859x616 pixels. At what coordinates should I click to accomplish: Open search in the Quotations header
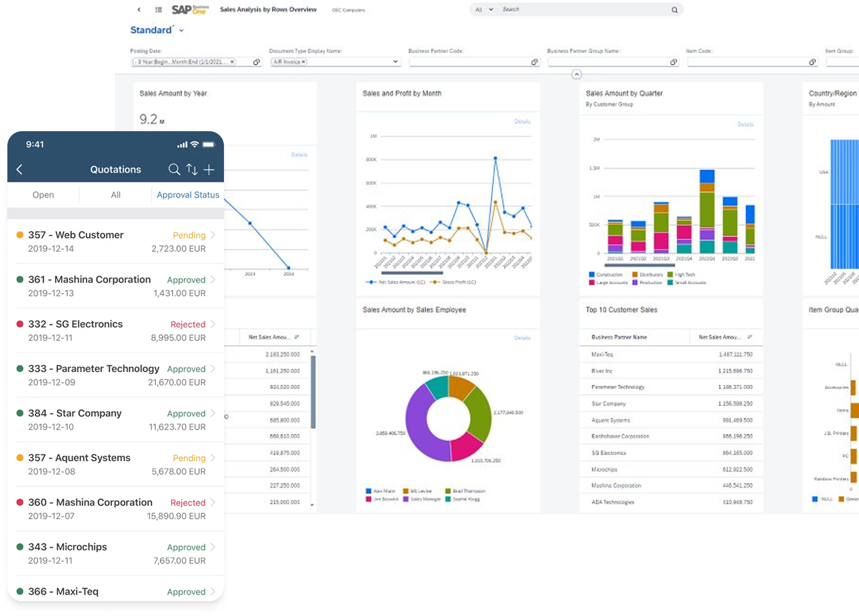[x=174, y=170]
